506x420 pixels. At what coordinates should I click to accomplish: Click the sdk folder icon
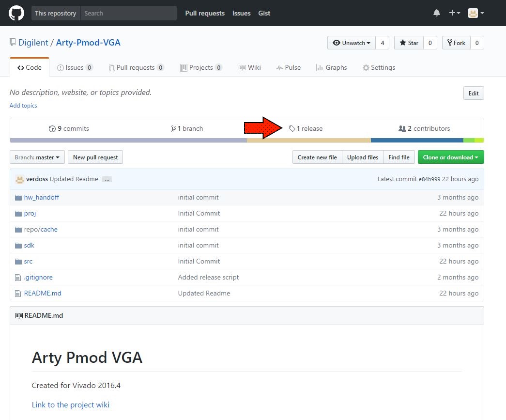[x=18, y=245]
